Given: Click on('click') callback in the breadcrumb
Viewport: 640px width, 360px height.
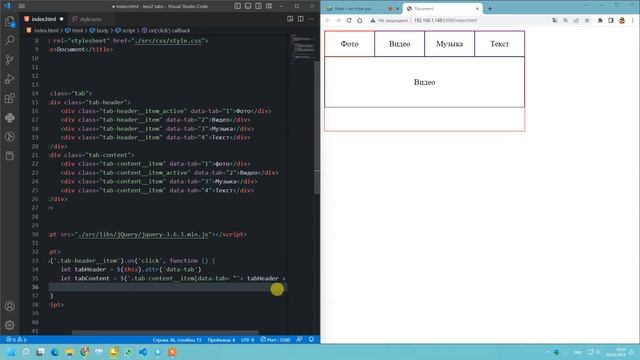Looking at the screenshot, I should (169, 30).
